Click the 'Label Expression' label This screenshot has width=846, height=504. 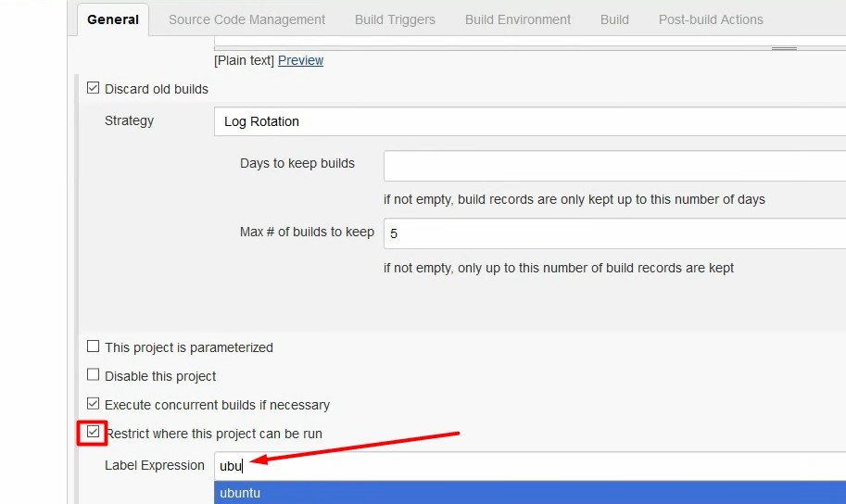[x=155, y=465]
